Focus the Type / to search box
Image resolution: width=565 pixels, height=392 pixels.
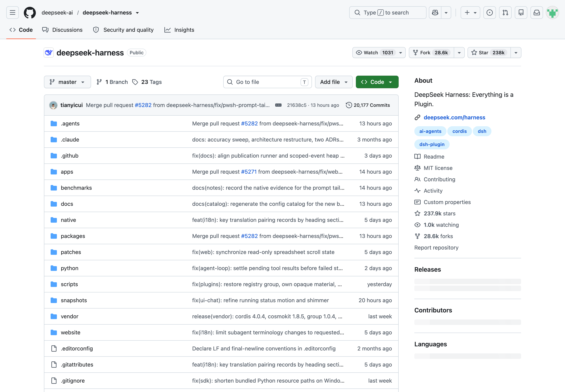tap(387, 13)
